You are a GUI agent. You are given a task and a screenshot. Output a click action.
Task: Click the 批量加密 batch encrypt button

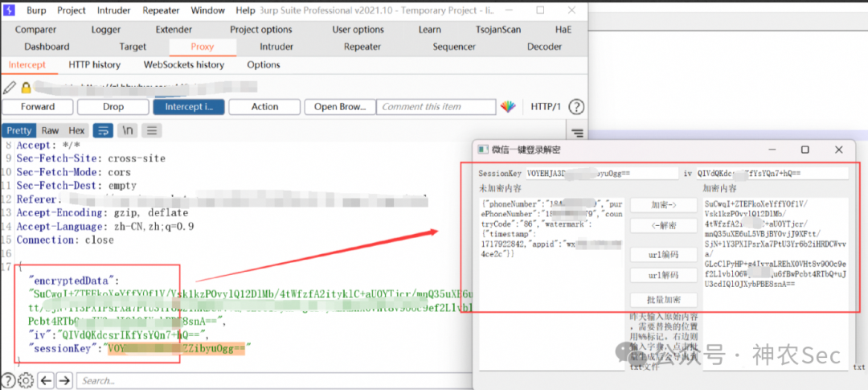point(664,300)
